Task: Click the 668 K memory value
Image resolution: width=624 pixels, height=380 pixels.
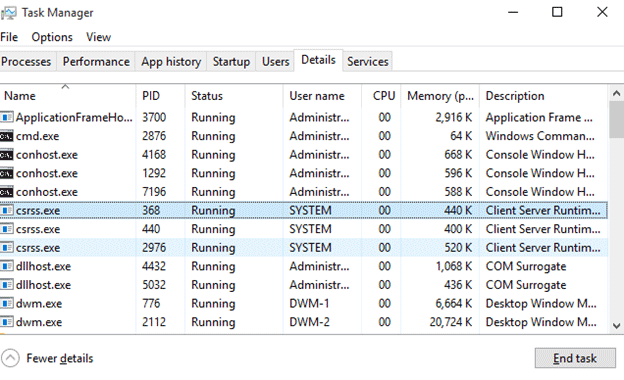Action: tap(458, 155)
